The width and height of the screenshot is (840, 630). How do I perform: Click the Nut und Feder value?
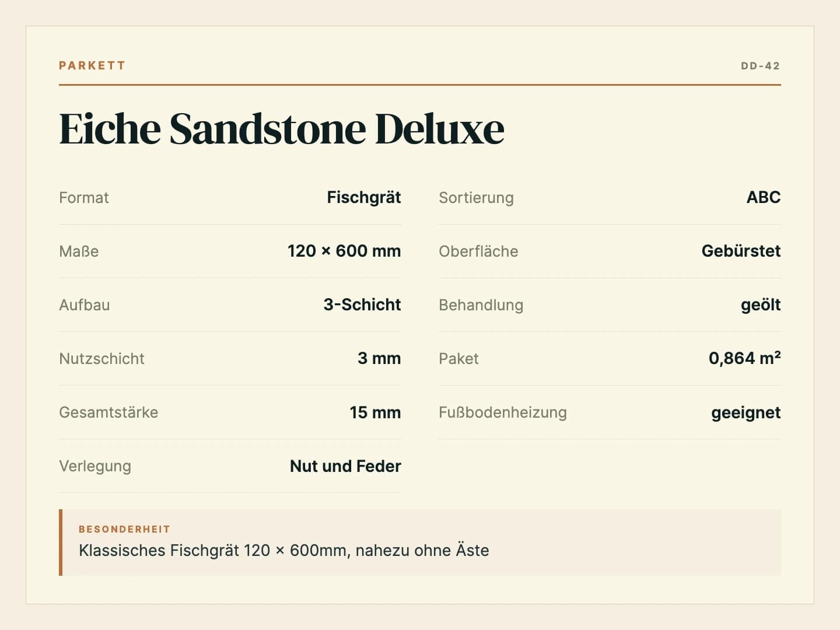click(345, 466)
